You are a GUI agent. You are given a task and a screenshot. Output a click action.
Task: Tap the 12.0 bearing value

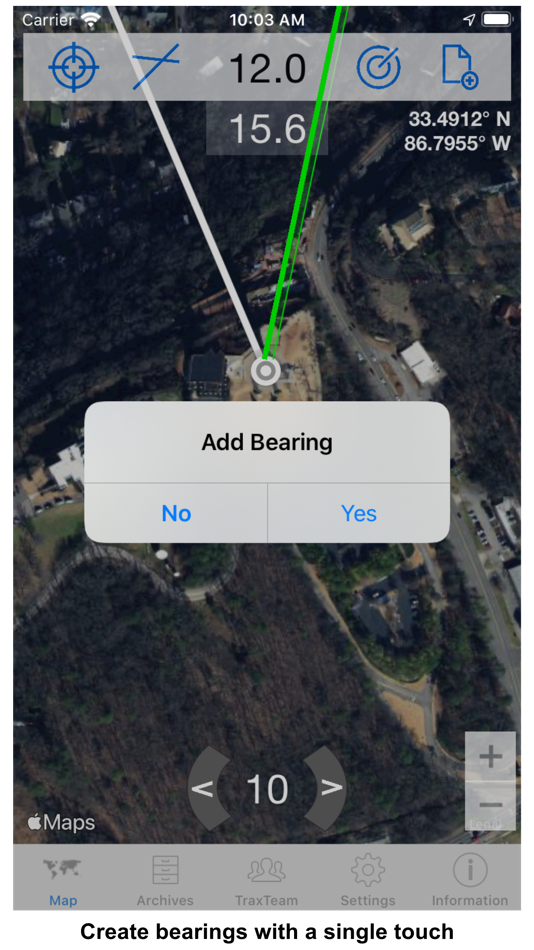(x=267, y=67)
